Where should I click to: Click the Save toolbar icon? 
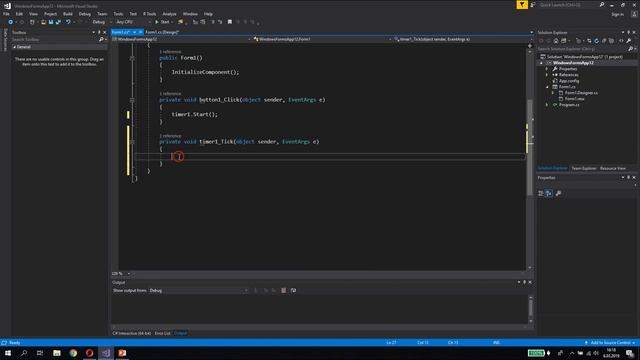pos(51,22)
